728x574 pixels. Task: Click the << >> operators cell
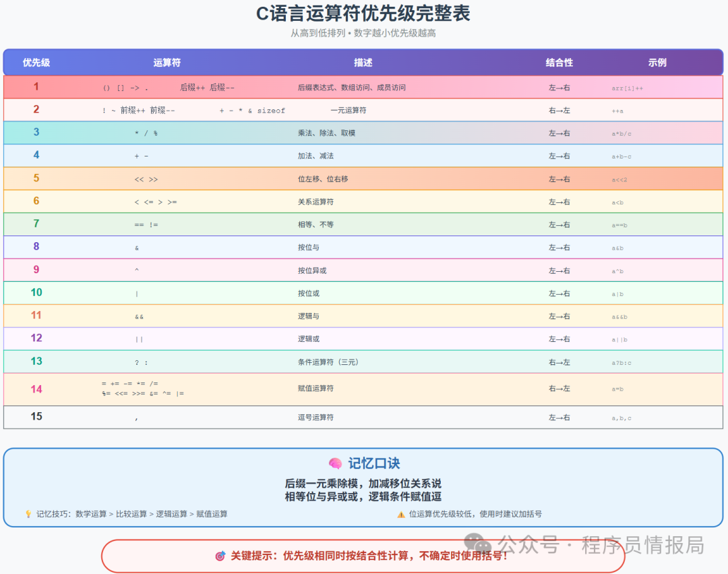(146, 179)
